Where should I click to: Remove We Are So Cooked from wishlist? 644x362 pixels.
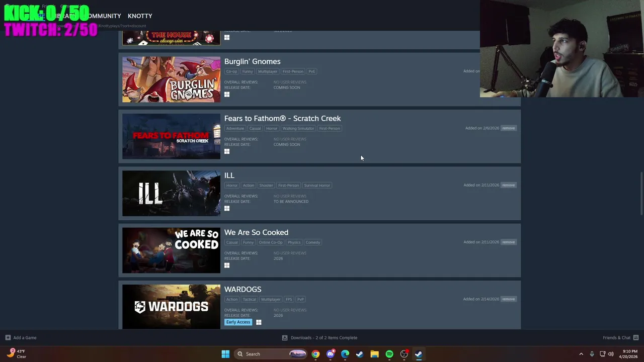(508, 242)
